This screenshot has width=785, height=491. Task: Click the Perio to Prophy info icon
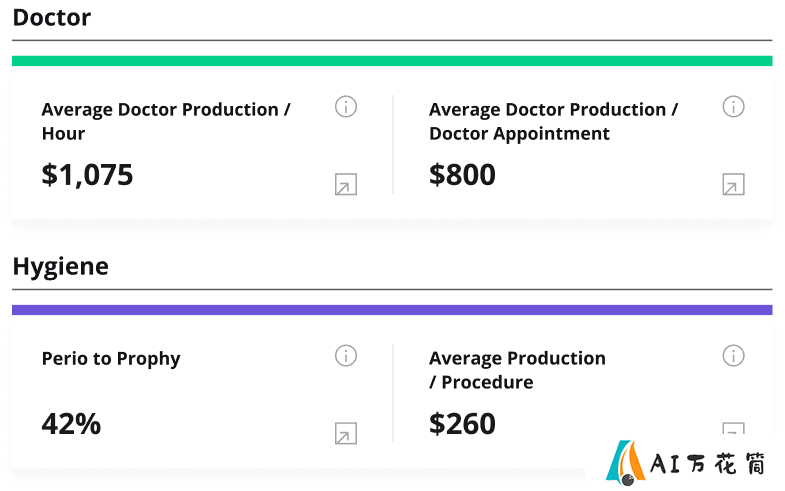pyautogui.click(x=345, y=356)
